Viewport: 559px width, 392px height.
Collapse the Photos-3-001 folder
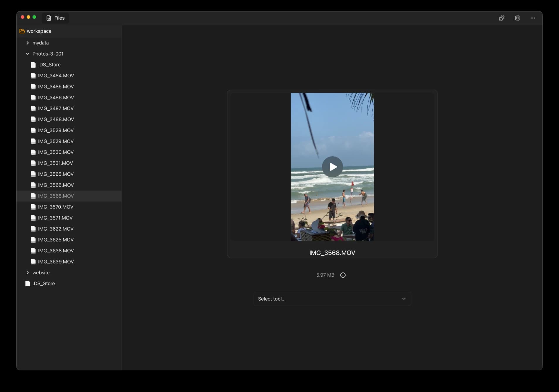[x=28, y=54]
